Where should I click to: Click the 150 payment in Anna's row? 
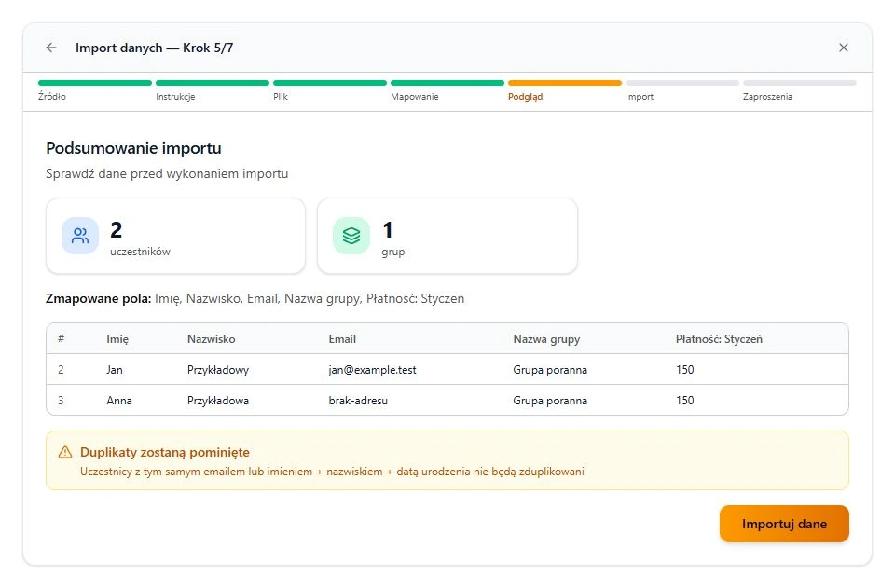pyautogui.click(x=685, y=401)
